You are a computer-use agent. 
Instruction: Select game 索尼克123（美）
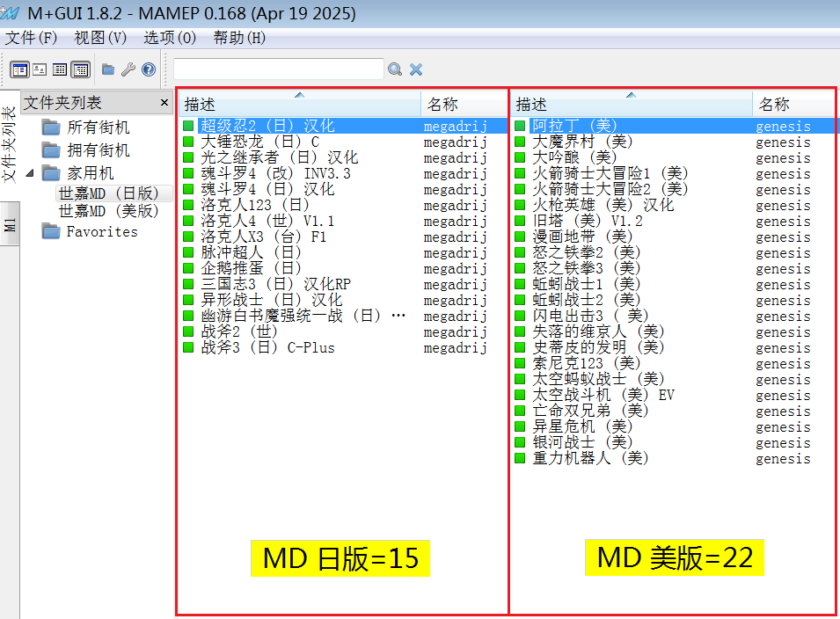coord(588,364)
